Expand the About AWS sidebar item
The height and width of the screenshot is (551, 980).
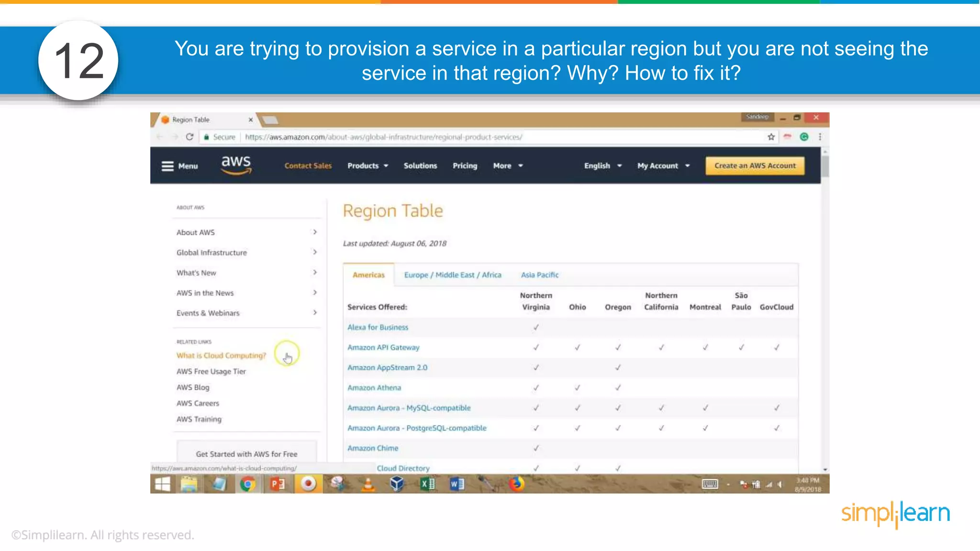tap(246, 232)
